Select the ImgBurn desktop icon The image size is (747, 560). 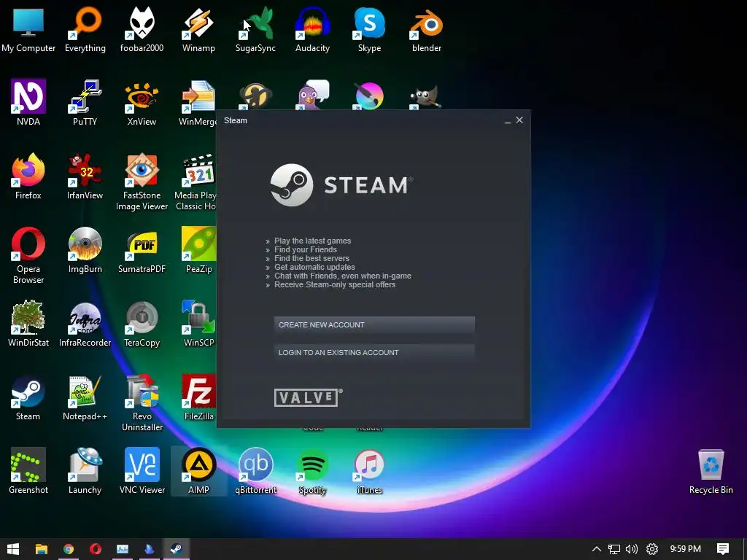[85, 251]
